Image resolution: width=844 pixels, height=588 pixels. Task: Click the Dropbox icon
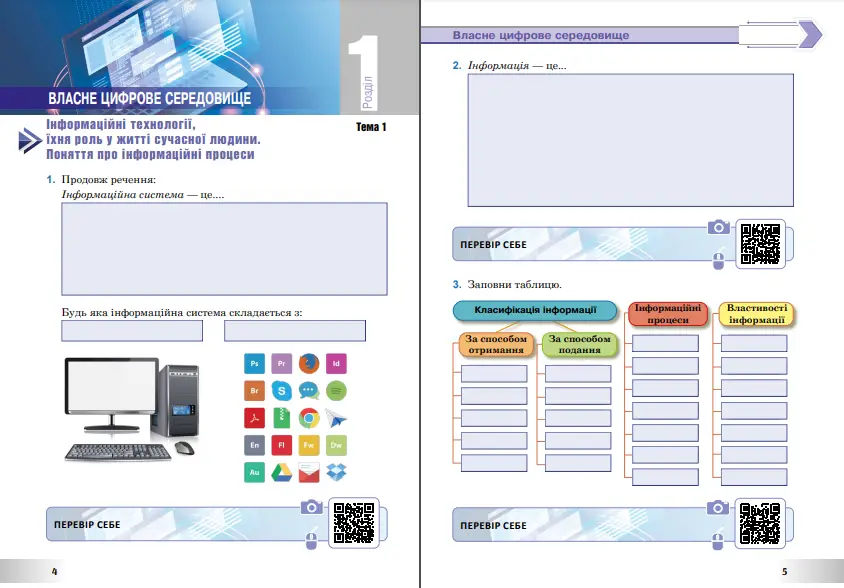click(337, 471)
